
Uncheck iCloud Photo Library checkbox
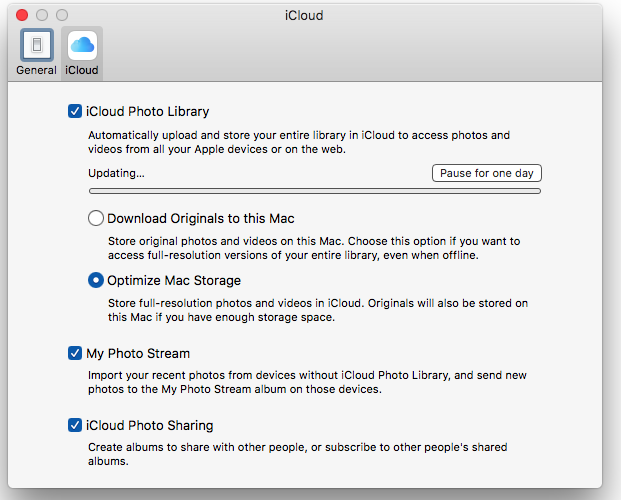click(x=75, y=111)
